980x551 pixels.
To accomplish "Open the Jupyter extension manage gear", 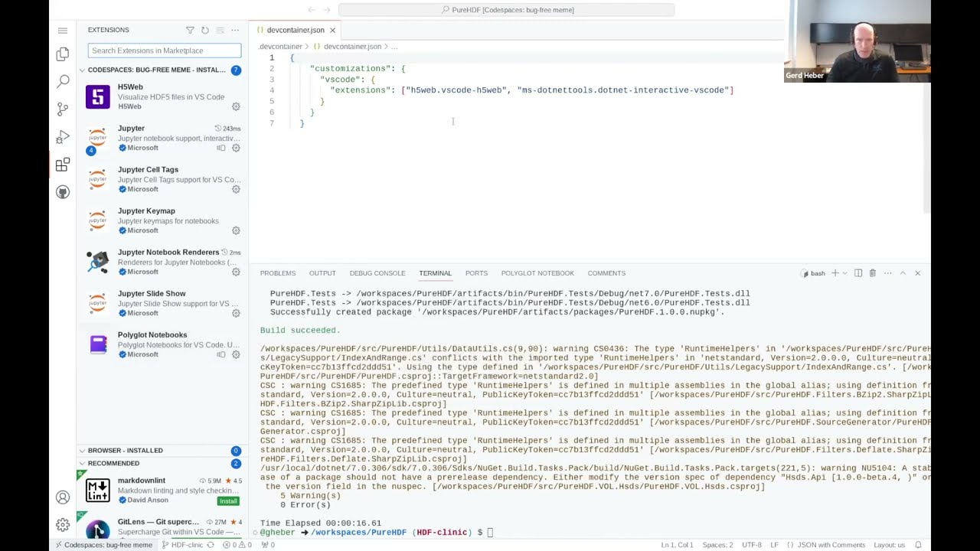I will (236, 148).
